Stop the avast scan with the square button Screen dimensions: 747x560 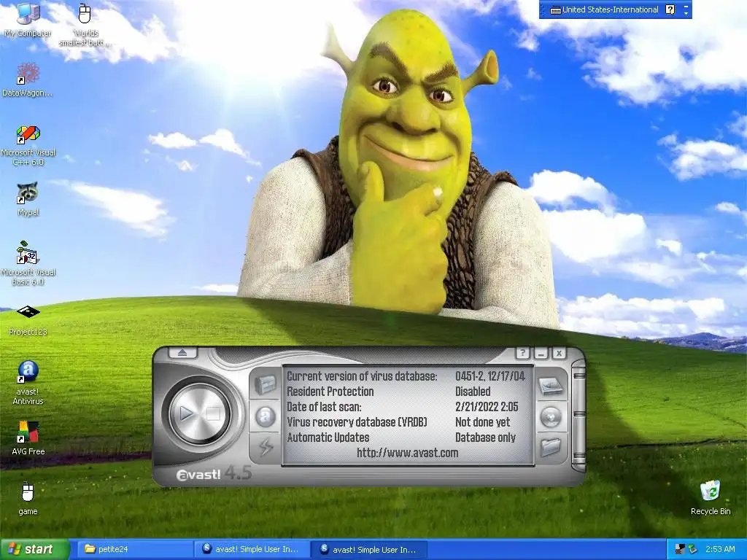tap(213, 413)
